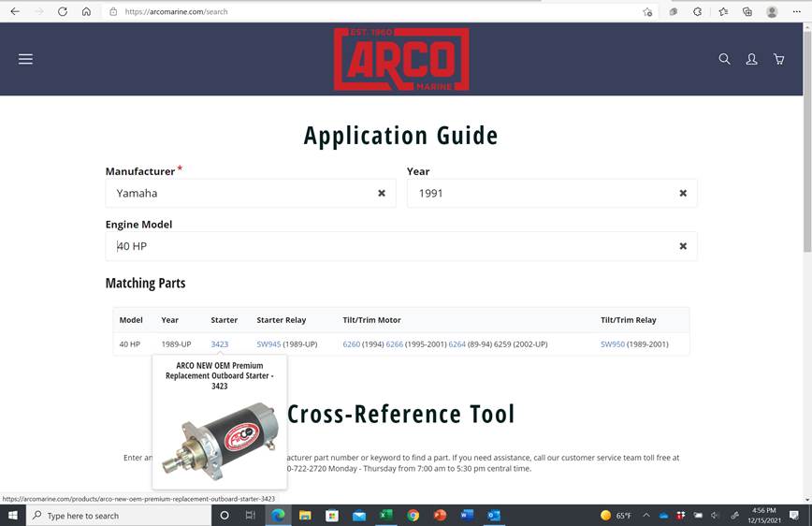Reload the page with refresh icon

63,11
